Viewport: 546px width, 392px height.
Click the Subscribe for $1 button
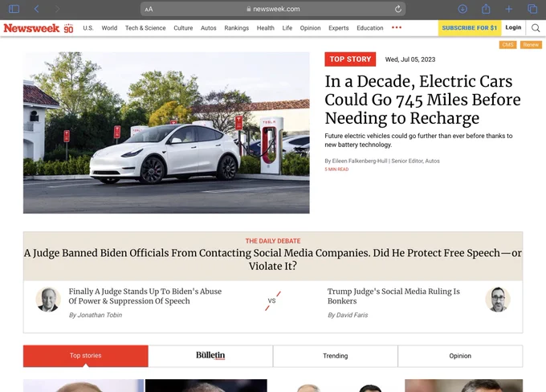[x=470, y=28]
